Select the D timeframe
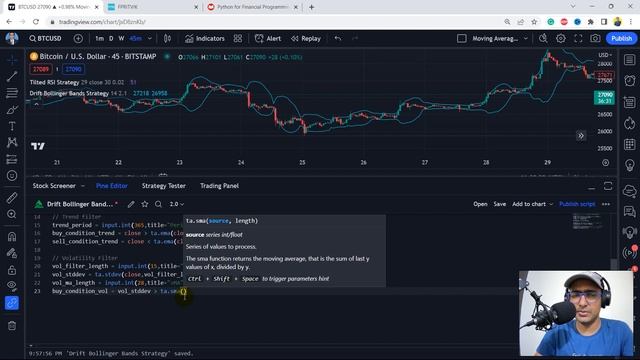The height and width of the screenshot is (360, 640). point(111,38)
